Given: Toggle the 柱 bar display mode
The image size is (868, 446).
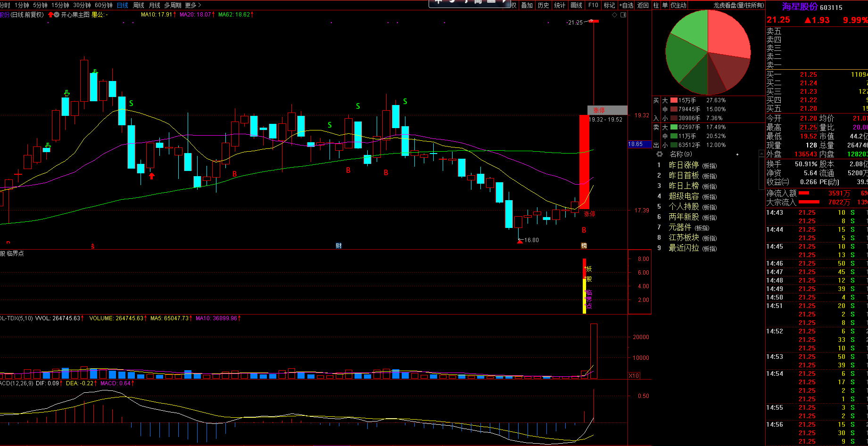Looking at the screenshot, I should click(656, 5).
